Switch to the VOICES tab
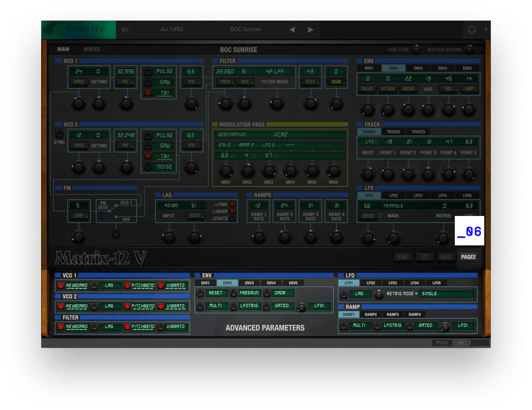 pos(92,49)
